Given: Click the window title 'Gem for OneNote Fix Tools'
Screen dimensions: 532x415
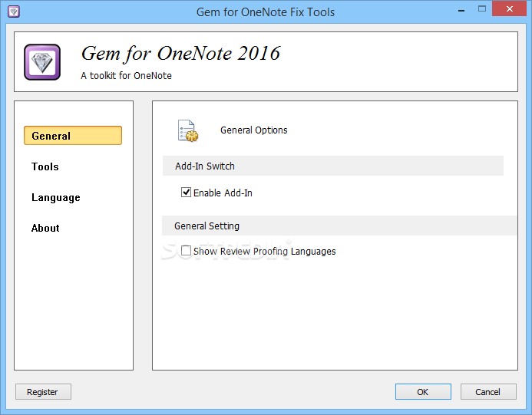Looking at the screenshot, I should point(266,12).
